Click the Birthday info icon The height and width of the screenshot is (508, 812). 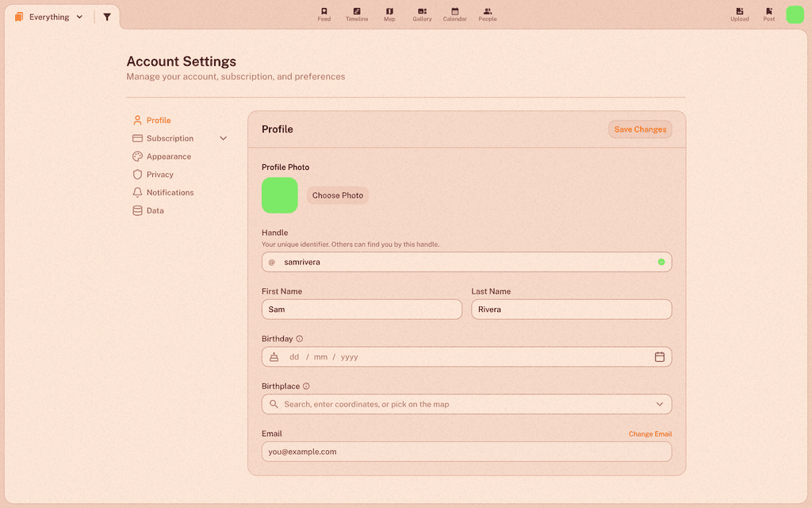[x=299, y=338]
